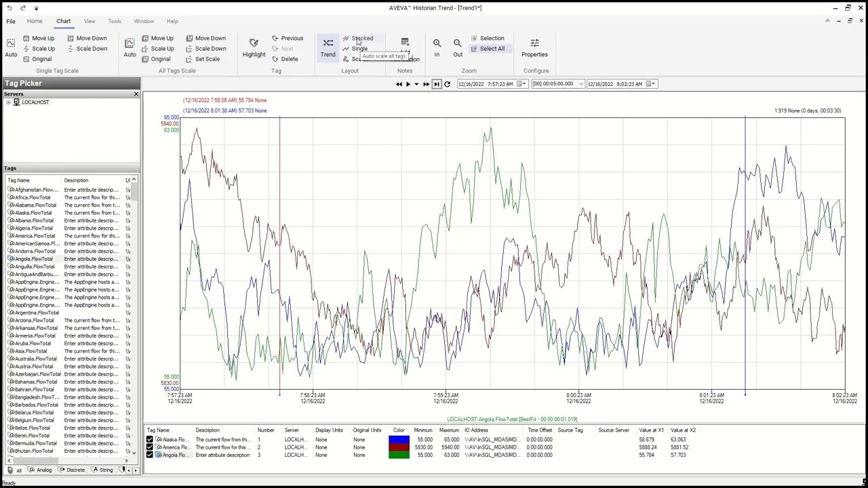Click Move Up in All Tags Scale

tap(157, 38)
